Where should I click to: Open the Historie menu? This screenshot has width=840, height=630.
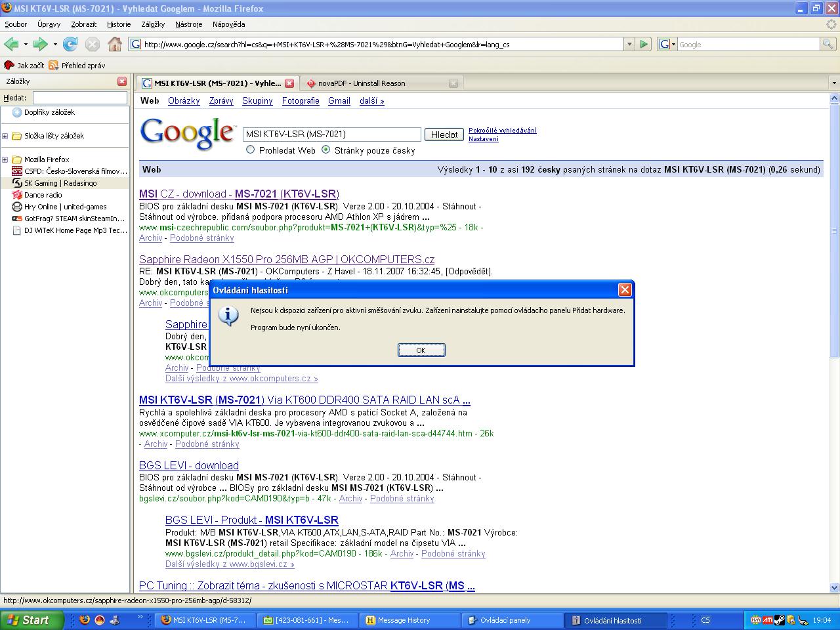coord(119,24)
